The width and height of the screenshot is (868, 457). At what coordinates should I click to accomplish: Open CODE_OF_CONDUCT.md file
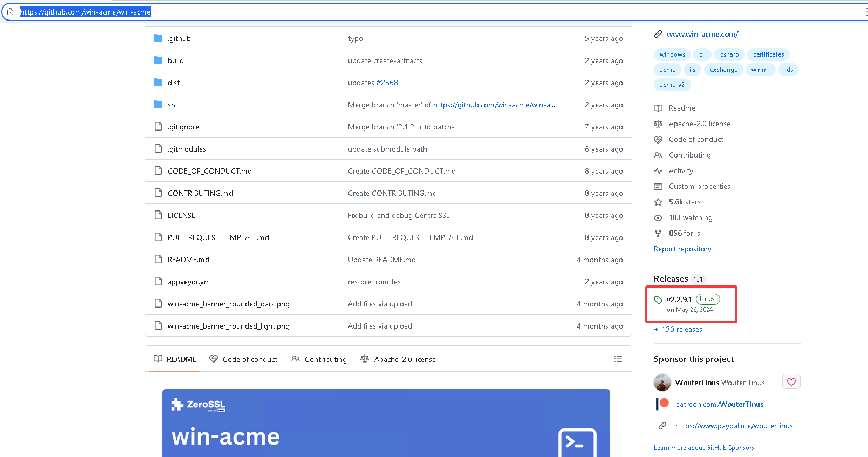[x=210, y=171]
